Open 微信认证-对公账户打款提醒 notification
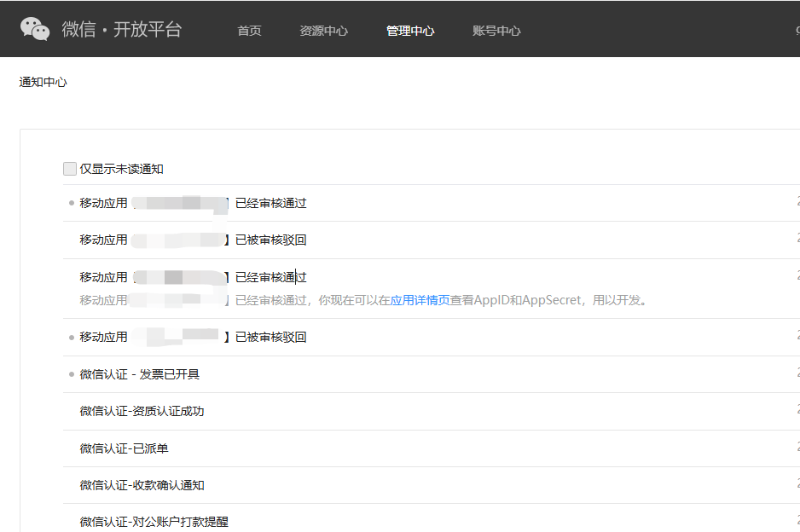The width and height of the screenshot is (800, 532). 154,522
